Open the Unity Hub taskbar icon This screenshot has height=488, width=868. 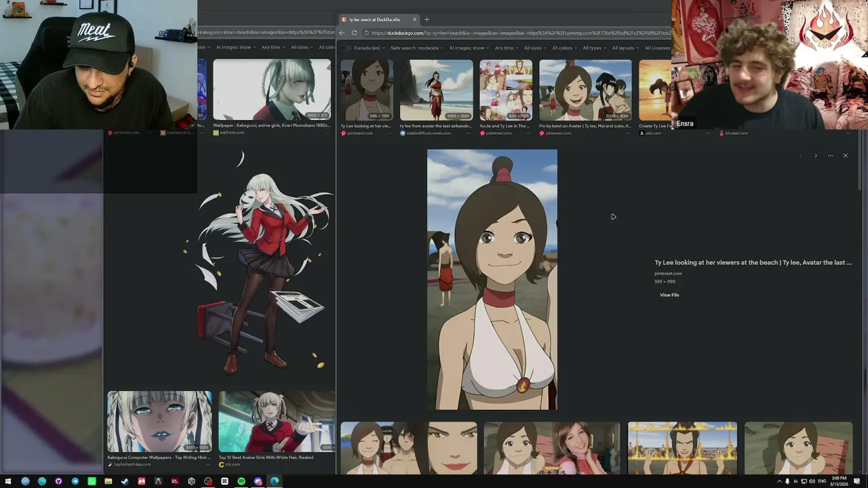point(191,481)
